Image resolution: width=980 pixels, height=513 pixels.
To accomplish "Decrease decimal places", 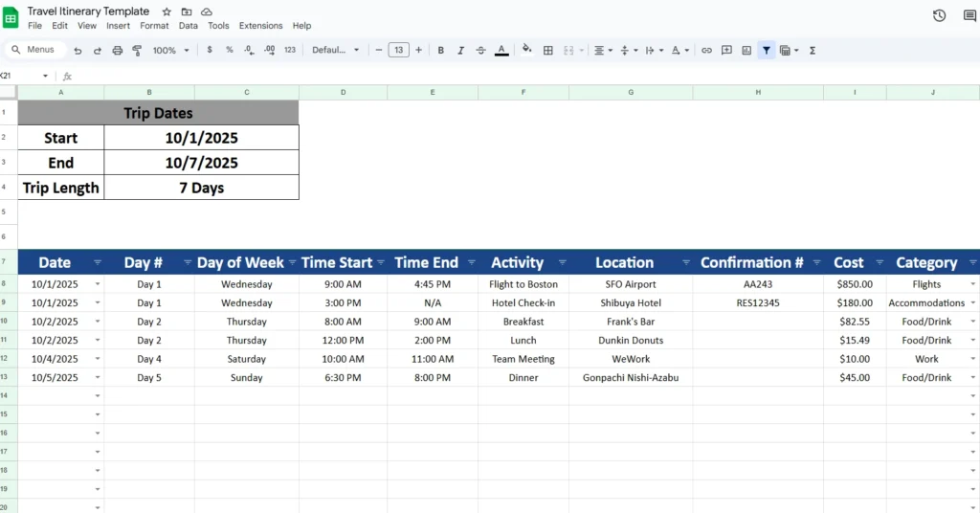I will 249,50.
